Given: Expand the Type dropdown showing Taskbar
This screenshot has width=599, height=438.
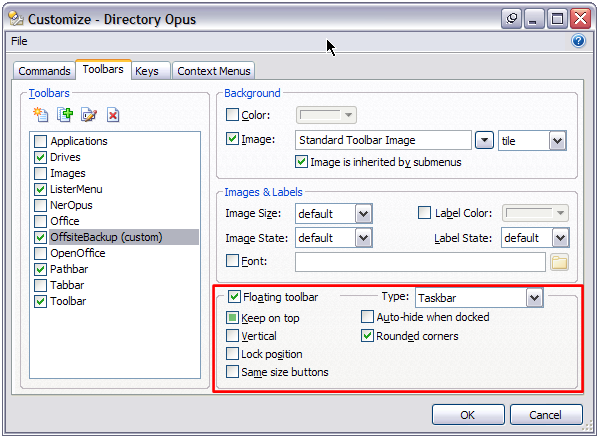Looking at the screenshot, I should [x=534, y=297].
